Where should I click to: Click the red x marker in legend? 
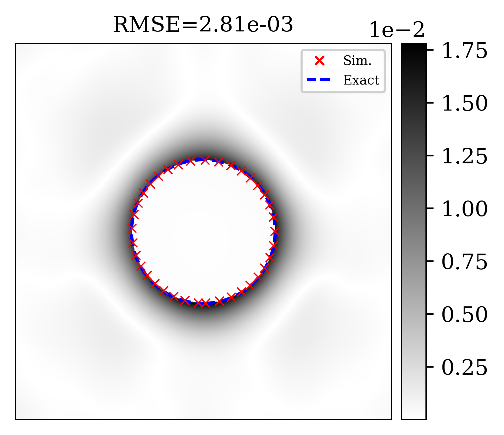point(319,61)
